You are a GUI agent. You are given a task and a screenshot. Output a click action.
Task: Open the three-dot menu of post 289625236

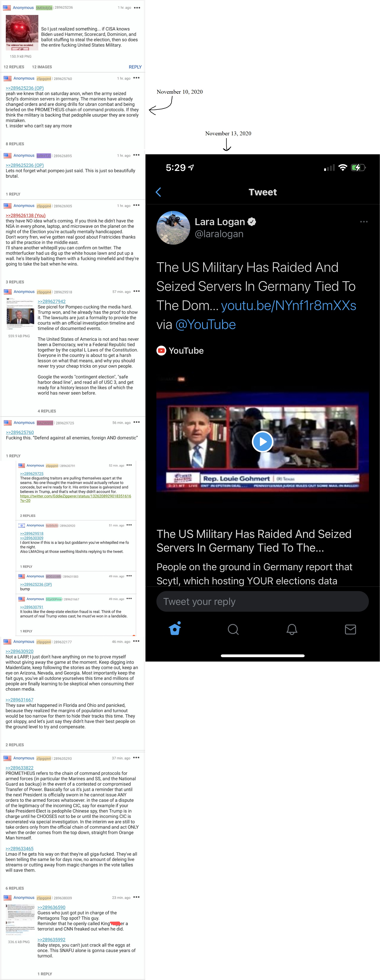click(x=137, y=8)
